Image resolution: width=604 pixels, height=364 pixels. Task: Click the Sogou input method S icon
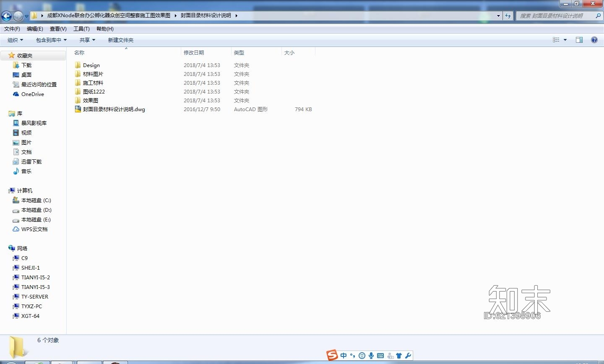[332, 355]
